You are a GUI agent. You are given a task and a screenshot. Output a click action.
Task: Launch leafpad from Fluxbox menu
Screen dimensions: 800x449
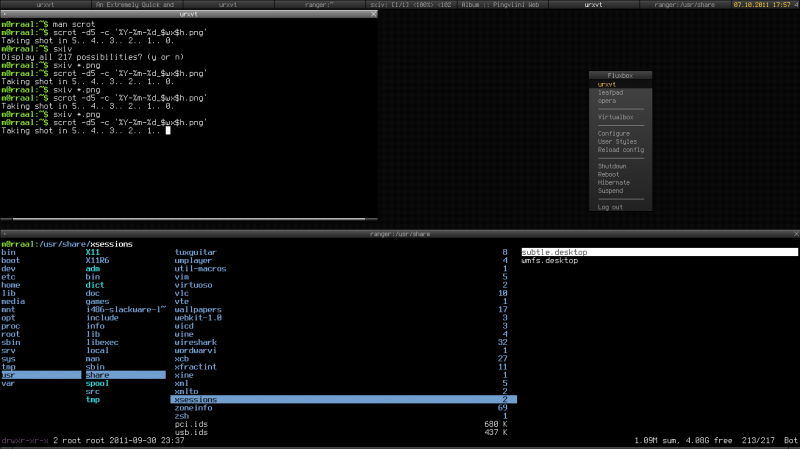(x=620, y=93)
